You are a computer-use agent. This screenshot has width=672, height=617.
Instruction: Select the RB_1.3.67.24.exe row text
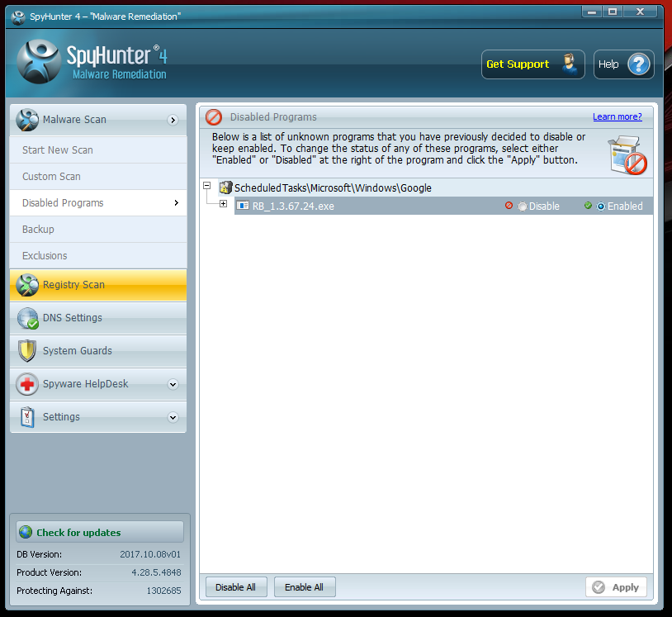point(293,206)
